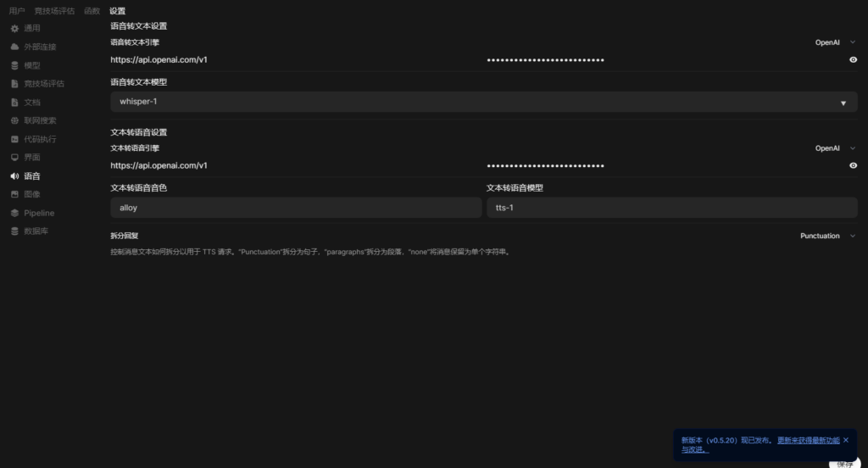Click the 保存 button
Viewport: 868px width, 468px height.
[x=844, y=463]
